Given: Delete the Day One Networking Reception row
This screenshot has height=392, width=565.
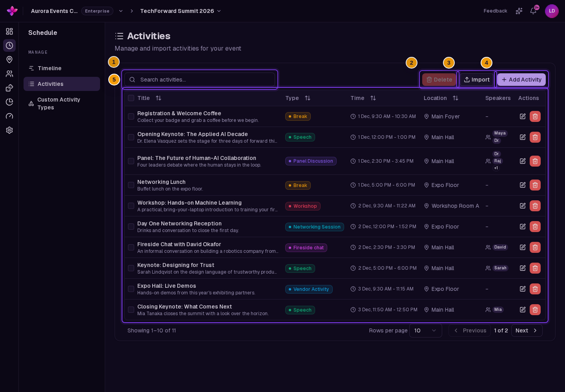Looking at the screenshot, I should point(535,227).
